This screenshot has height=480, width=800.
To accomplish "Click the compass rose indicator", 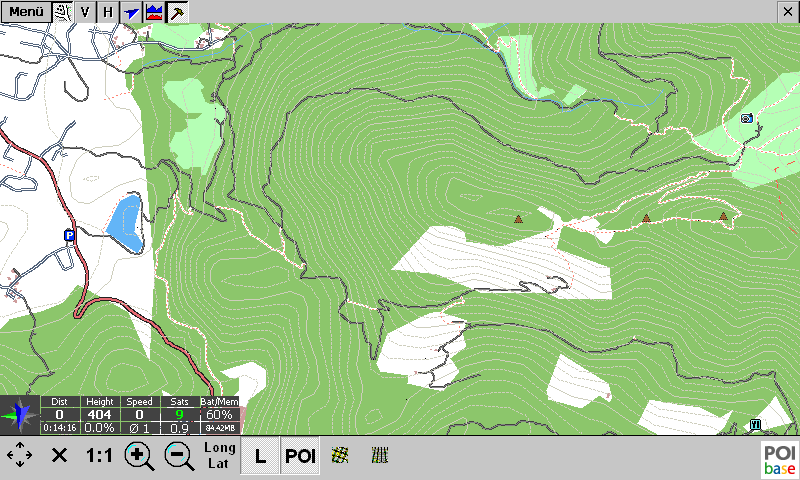I will (x=19, y=415).
